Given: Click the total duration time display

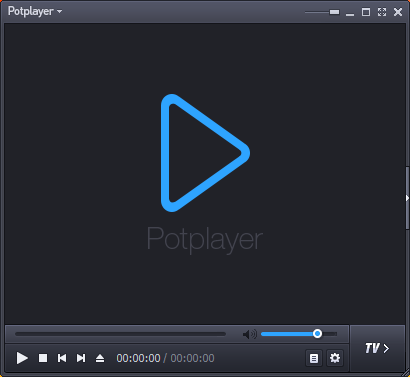Looking at the screenshot, I should [x=192, y=358].
